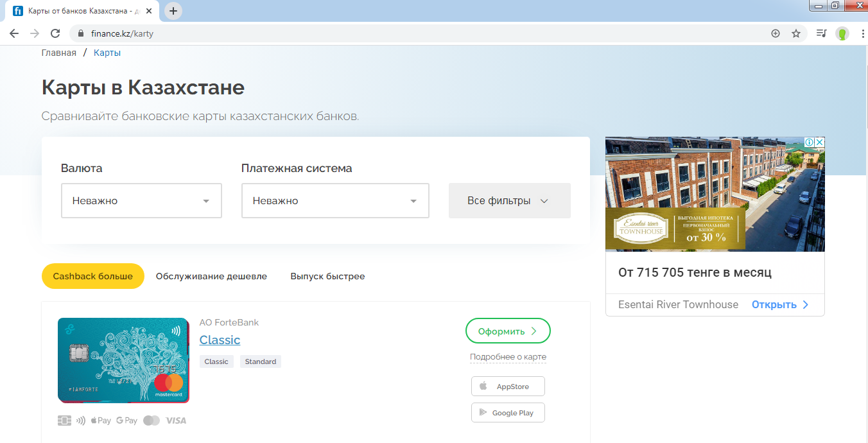Open the Валюта dropdown
868x443 pixels.
click(x=141, y=200)
